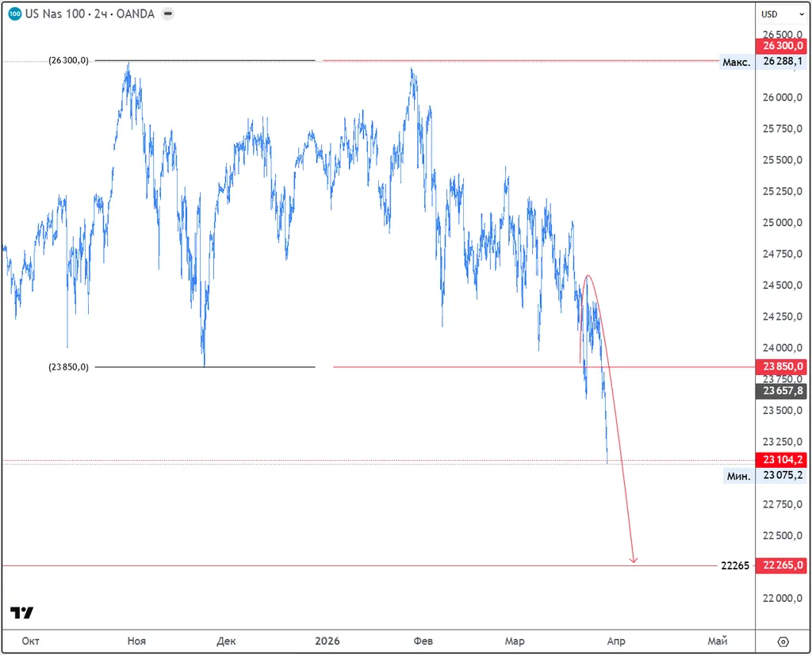Click the red arrowhead at the 22265 target

click(x=633, y=561)
